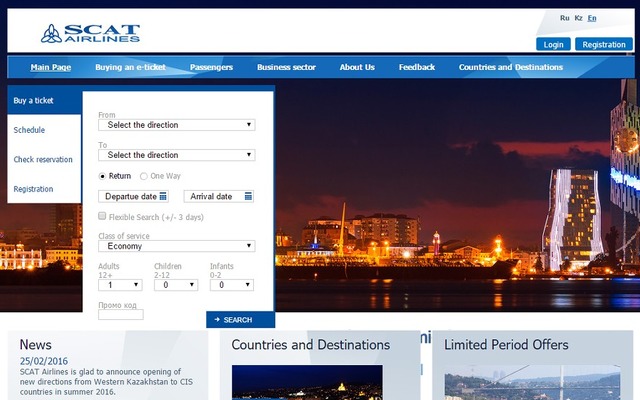Click the Limited Period Offers bridge thumbnail
The image size is (640, 400).
532,382
